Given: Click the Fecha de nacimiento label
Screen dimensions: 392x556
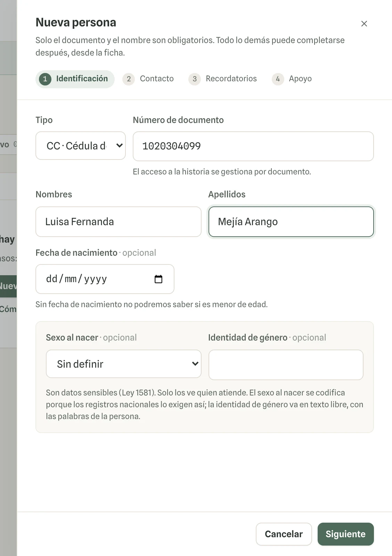Looking at the screenshot, I should coord(76,253).
